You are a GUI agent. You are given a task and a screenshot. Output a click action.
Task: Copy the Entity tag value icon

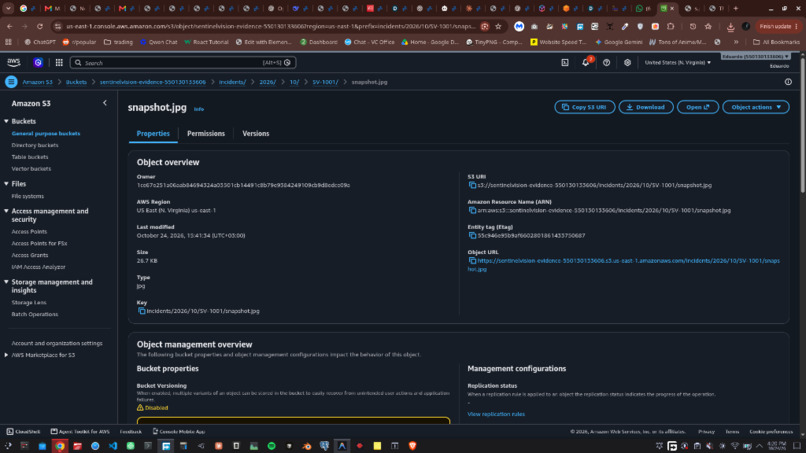tap(472, 235)
